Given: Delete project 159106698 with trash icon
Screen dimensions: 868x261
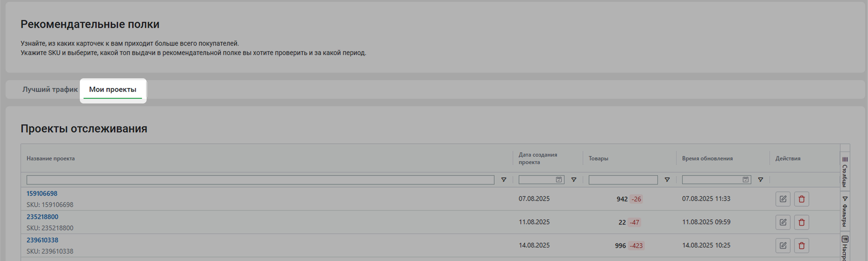Looking at the screenshot, I should pos(801,199).
